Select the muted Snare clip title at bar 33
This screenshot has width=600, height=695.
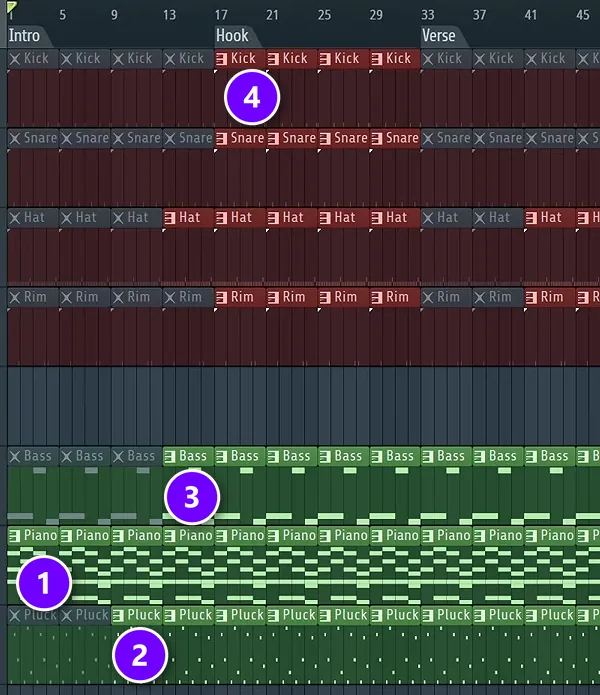coord(454,138)
